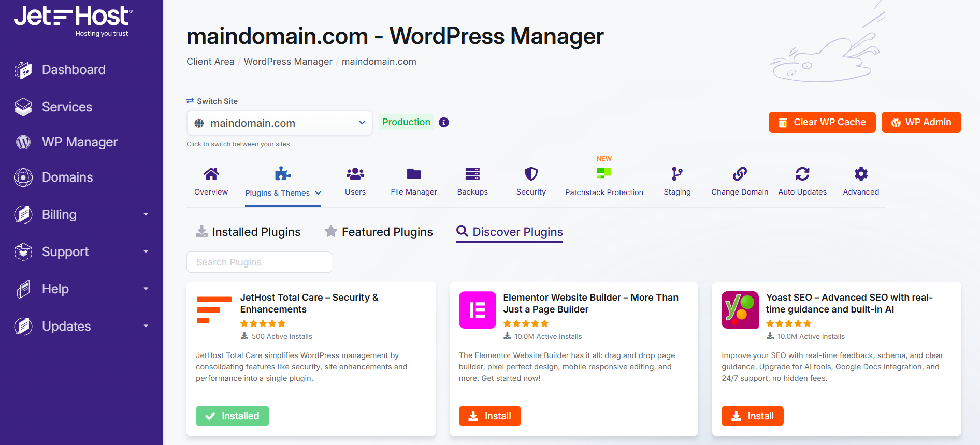
Task: Open the Staging section
Action: (x=677, y=182)
